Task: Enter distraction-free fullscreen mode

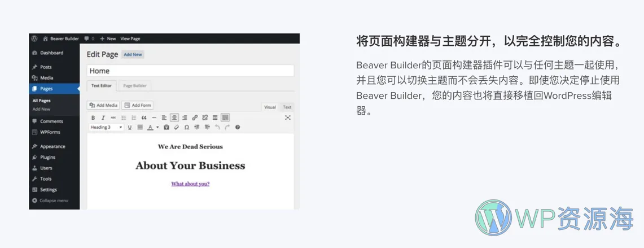Action: (x=287, y=118)
